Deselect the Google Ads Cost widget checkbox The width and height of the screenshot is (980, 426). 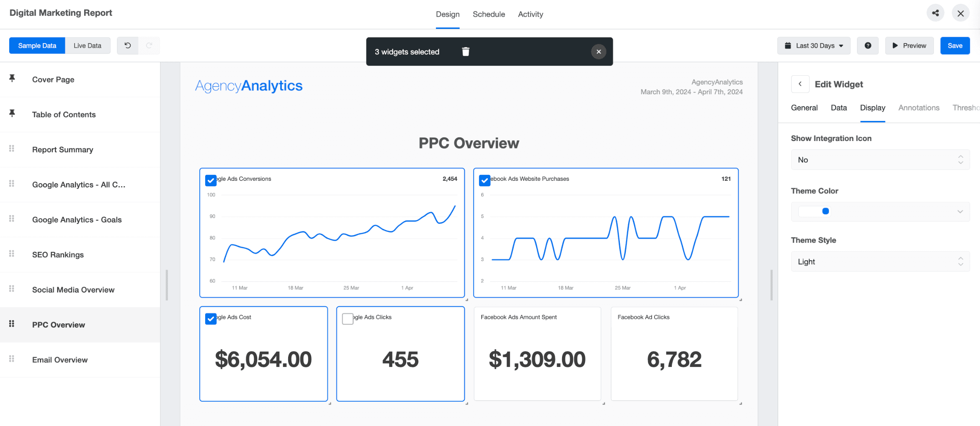pyautogui.click(x=211, y=319)
